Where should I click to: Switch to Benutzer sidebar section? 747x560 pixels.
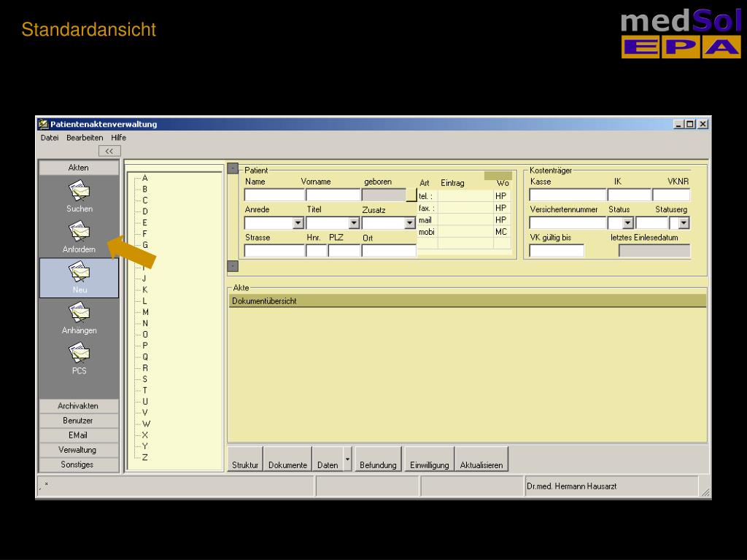(79, 421)
